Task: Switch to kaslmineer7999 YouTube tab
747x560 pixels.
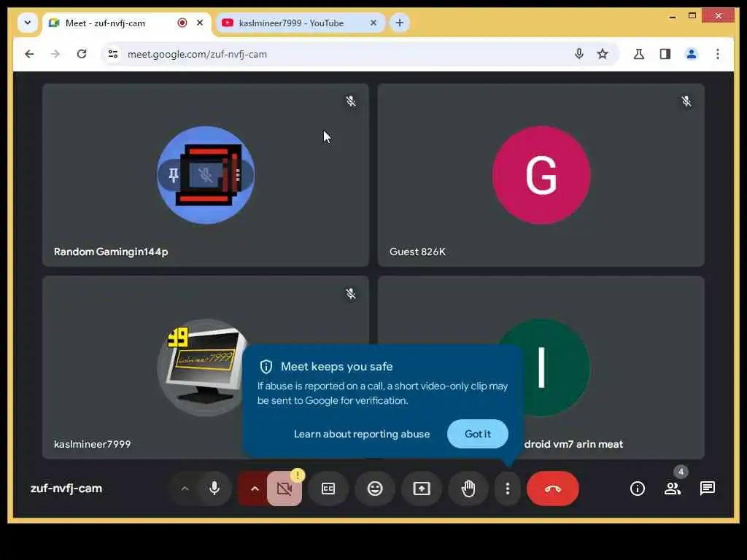Action: (300, 23)
